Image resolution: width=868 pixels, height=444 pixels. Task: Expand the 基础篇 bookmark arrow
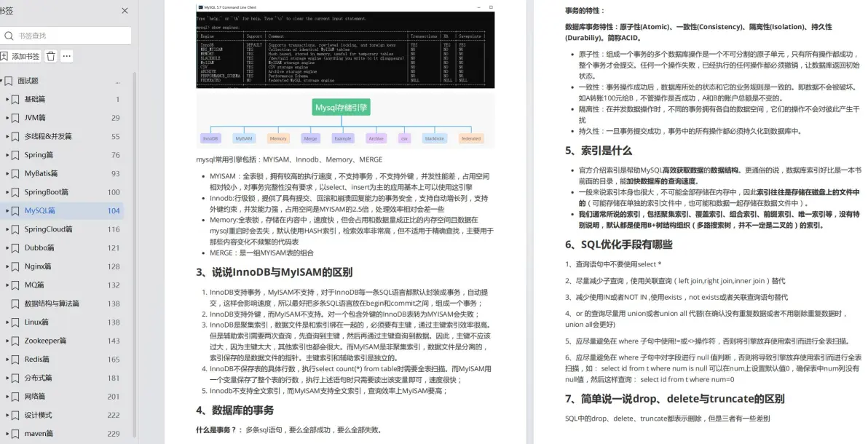point(7,100)
